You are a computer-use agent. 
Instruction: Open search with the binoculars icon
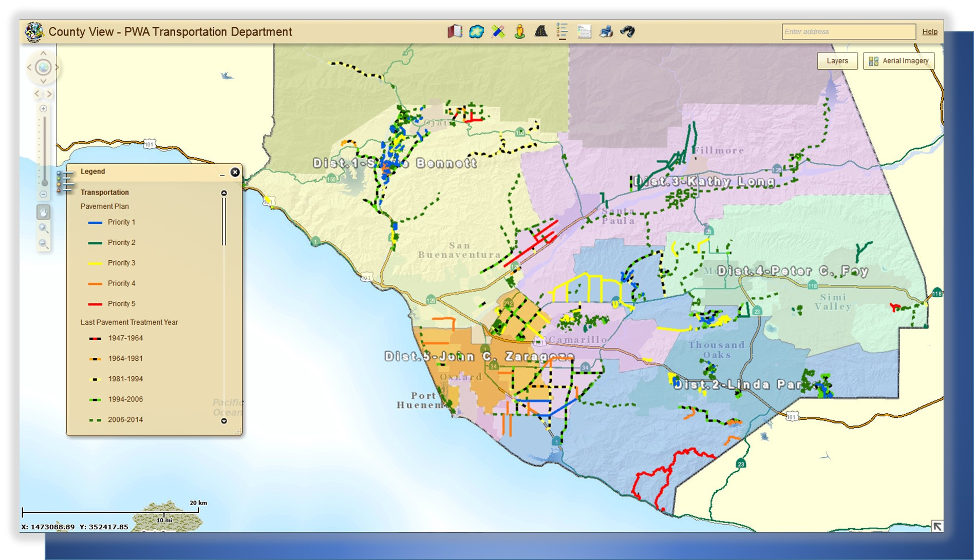tap(627, 32)
